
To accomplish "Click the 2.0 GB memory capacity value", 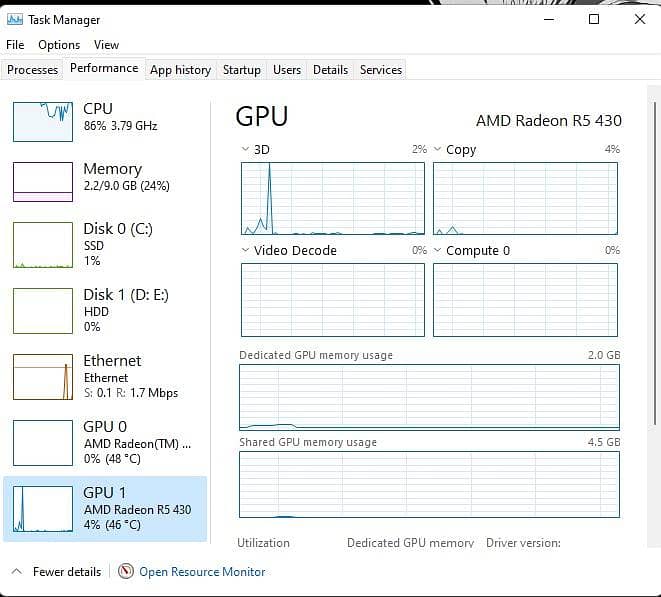I will pos(604,355).
